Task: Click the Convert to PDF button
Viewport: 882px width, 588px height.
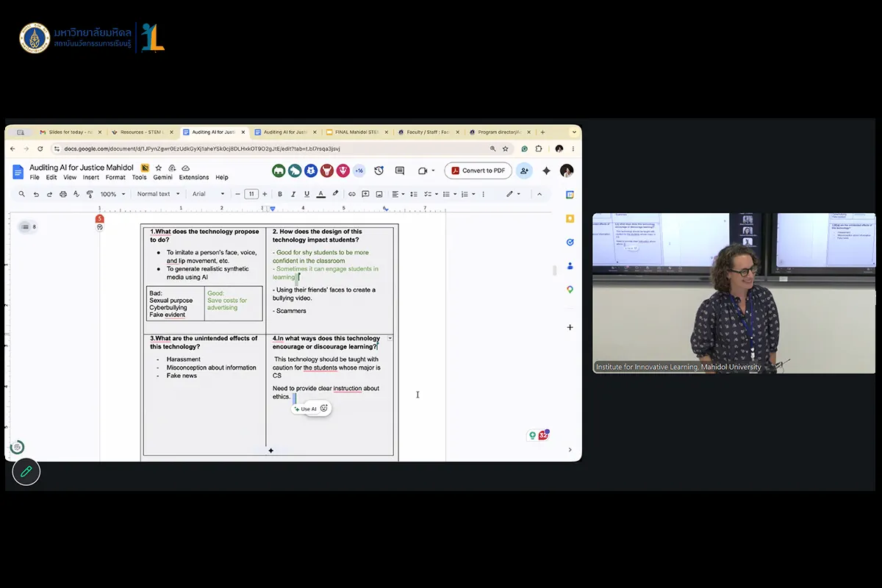Action: coord(478,171)
